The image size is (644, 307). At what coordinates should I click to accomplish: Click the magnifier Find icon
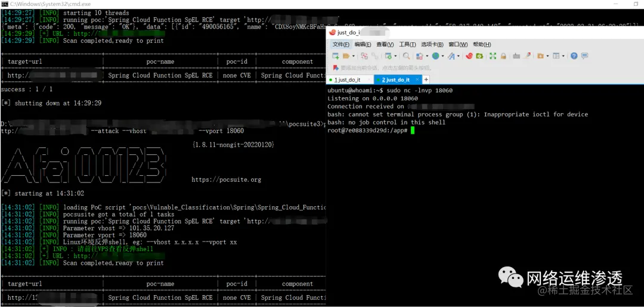pyautogui.click(x=406, y=56)
